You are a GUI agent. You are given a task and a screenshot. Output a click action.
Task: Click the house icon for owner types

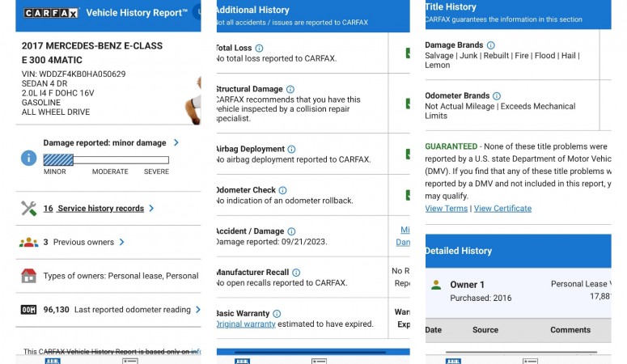pos(29,276)
